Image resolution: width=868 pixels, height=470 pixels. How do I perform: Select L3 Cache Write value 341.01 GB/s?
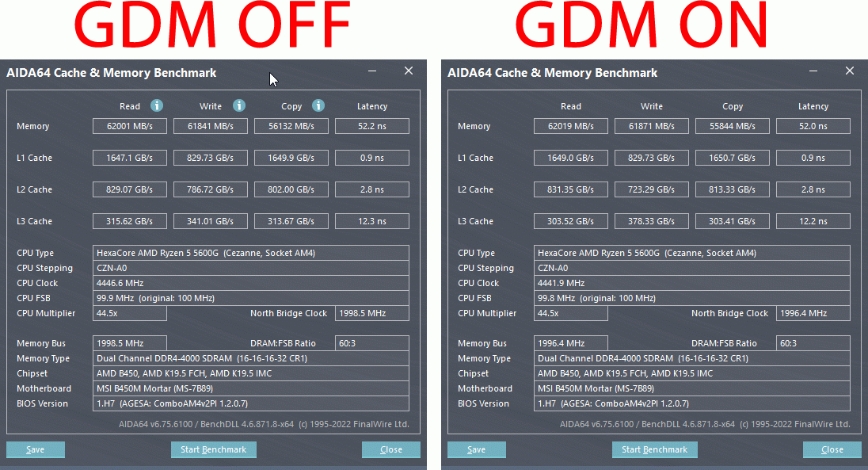[211, 220]
